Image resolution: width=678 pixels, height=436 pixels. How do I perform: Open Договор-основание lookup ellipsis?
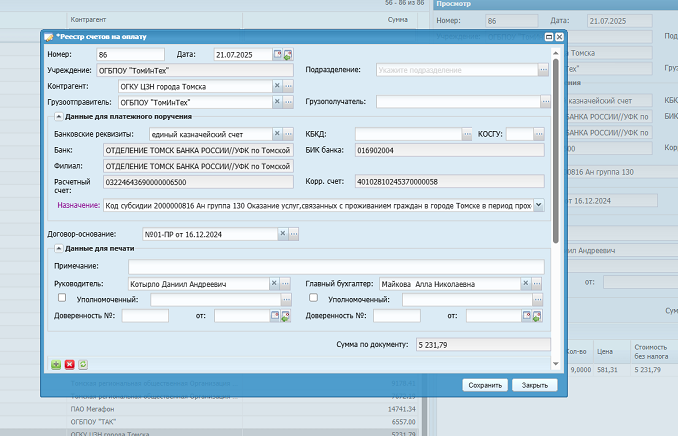click(x=294, y=234)
